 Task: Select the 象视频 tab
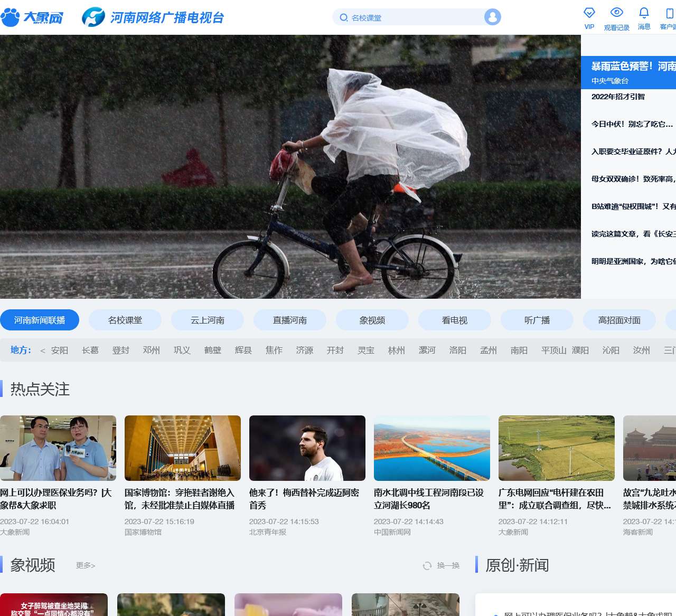pyautogui.click(x=372, y=320)
